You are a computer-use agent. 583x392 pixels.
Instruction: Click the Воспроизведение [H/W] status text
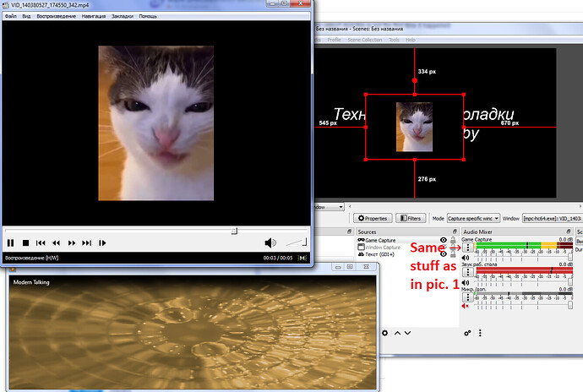click(x=31, y=258)
